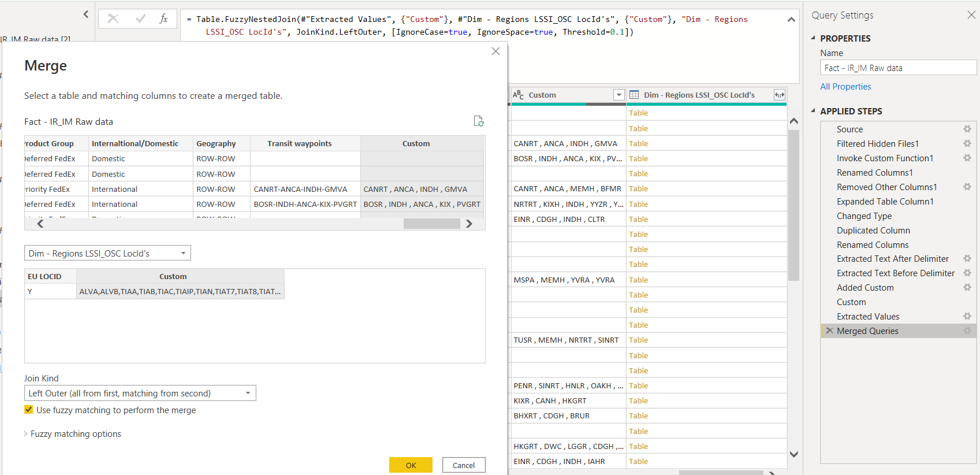This screenshot has width=980, height=475.
Task: Click the fx function icon
Action: pos(164,18)
